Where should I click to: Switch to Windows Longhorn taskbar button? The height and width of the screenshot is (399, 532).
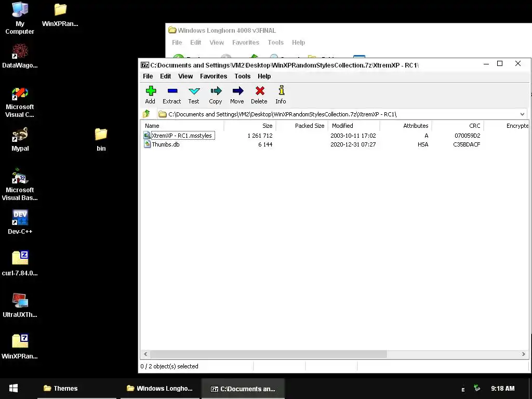tap(160, 389)
